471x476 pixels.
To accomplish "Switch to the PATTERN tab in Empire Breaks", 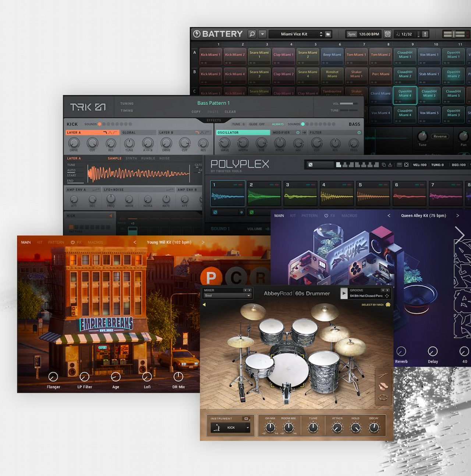I will pyautogui.click(x=56, y=242).
